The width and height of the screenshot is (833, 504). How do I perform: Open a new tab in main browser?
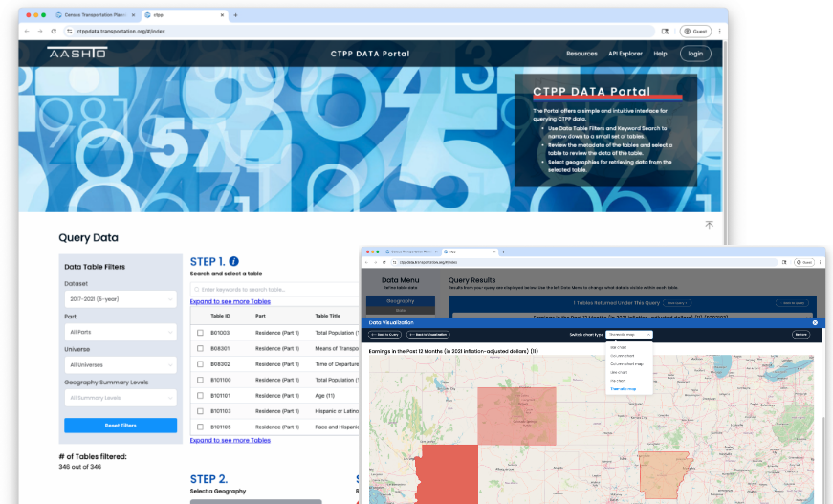pyautogui.click(x=235, y=15)
